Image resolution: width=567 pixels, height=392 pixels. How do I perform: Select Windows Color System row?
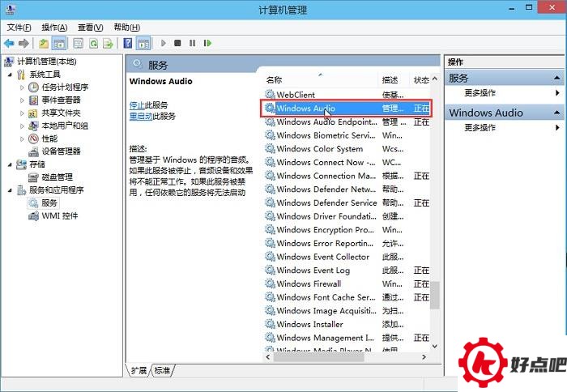click(x=347, y=149)
